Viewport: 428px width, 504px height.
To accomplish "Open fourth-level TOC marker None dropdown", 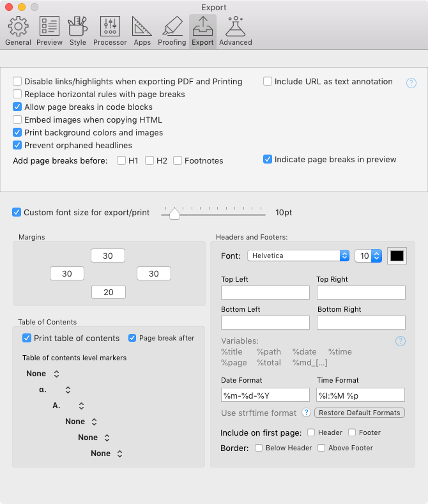I will (81, 422).
